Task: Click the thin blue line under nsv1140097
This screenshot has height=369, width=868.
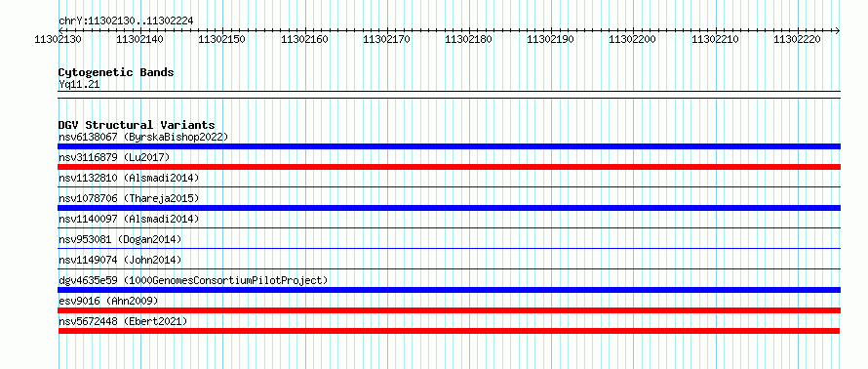Action: (x=449, y=227)
